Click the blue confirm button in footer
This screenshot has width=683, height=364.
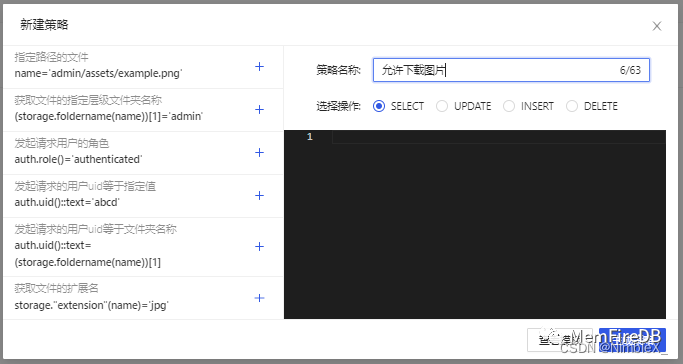pos(632,340)
